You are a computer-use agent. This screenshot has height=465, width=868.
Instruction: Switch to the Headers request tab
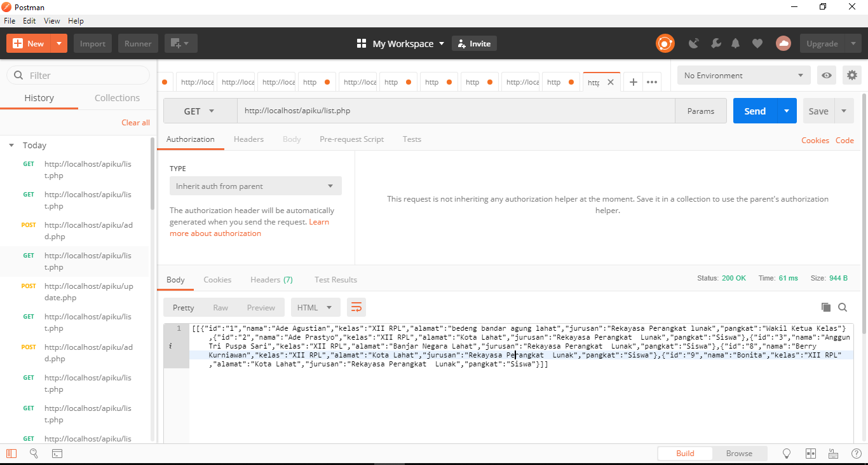tap(248, 139)
